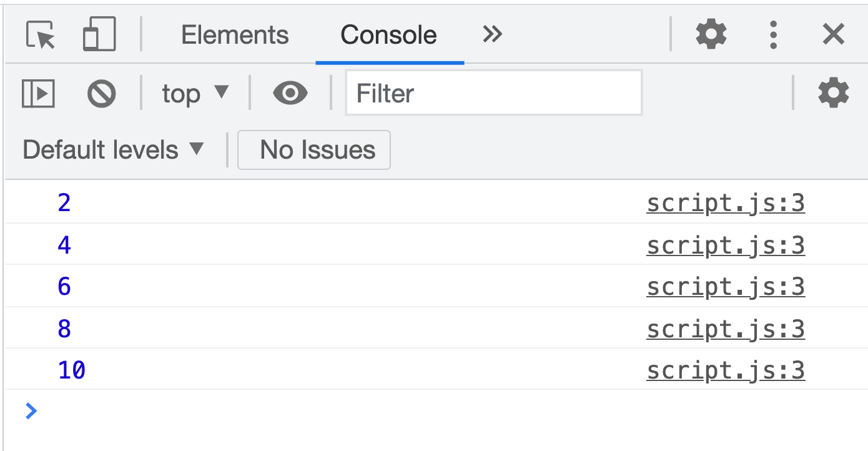Select the Console tab
This screenshot has height=451, width=868.
pyautogui.click(x=388, y=35)
